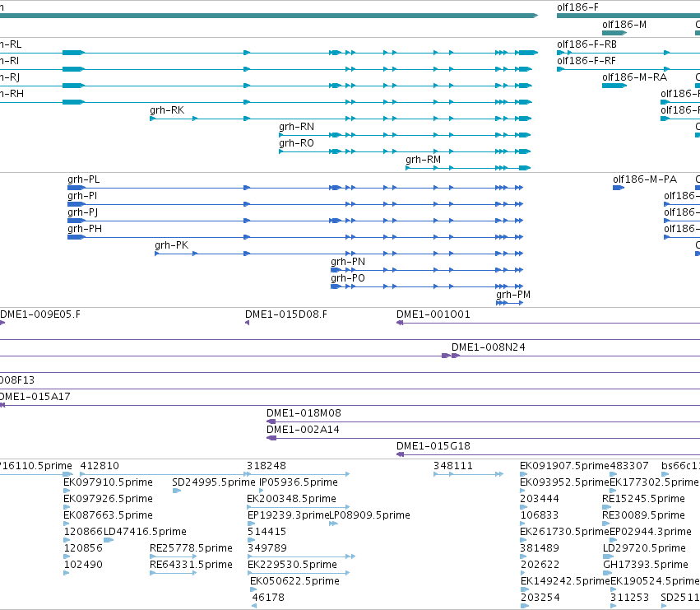
Task: Select the olf186-F gene label
Action: (x=577, y=7)
